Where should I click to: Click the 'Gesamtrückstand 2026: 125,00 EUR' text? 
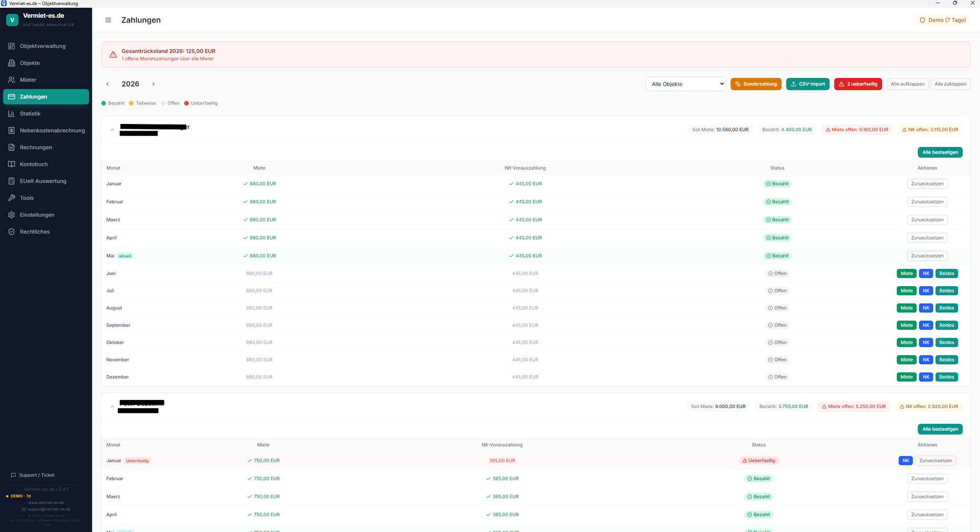168,52
